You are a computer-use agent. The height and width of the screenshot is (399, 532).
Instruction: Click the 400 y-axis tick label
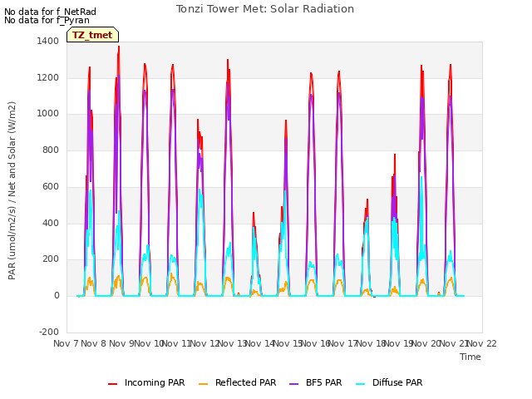tap(51, 224)
